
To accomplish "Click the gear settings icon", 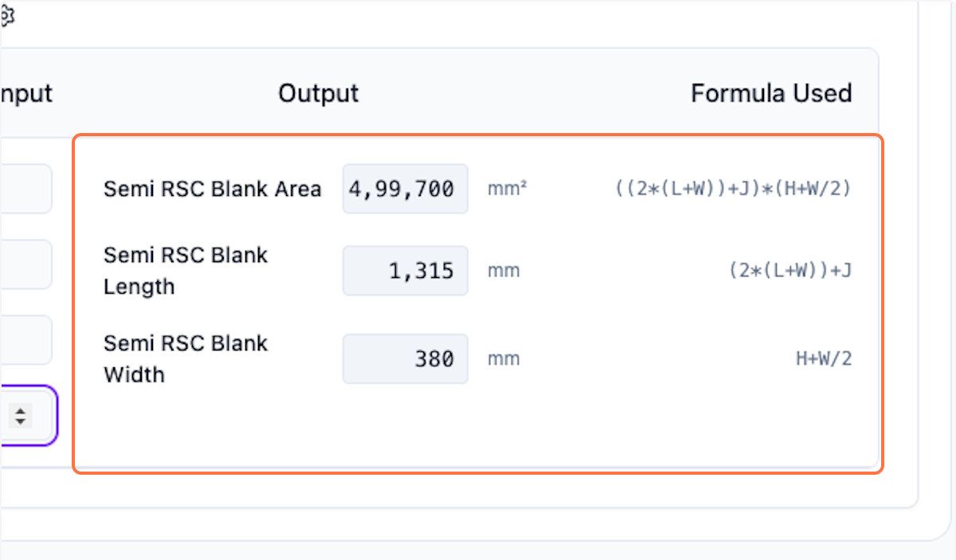I will pos(8,15).
